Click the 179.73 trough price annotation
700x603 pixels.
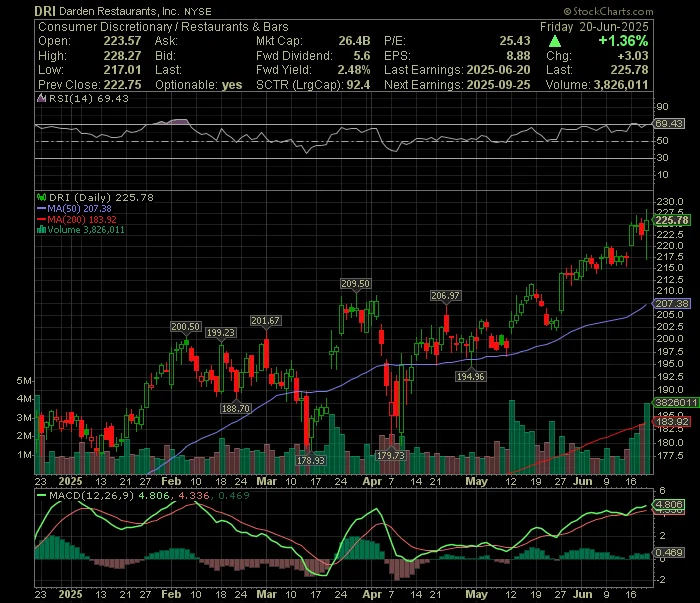391,455
